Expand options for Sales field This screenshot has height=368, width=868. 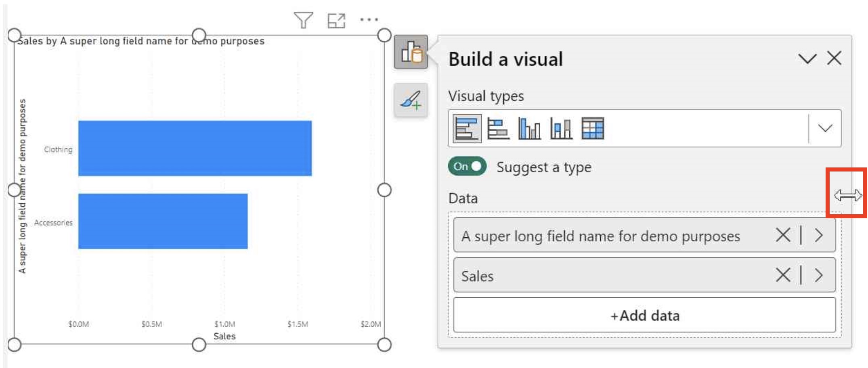click(818, 275)
